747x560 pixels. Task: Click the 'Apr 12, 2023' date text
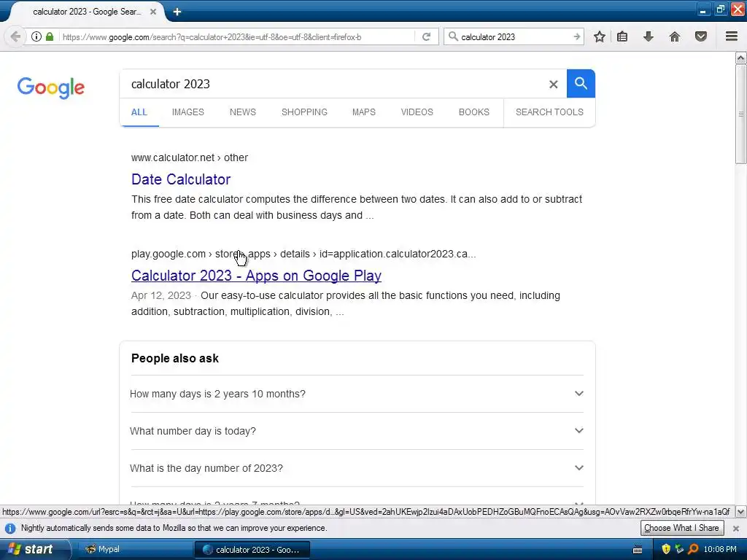(x=161, y=296)
